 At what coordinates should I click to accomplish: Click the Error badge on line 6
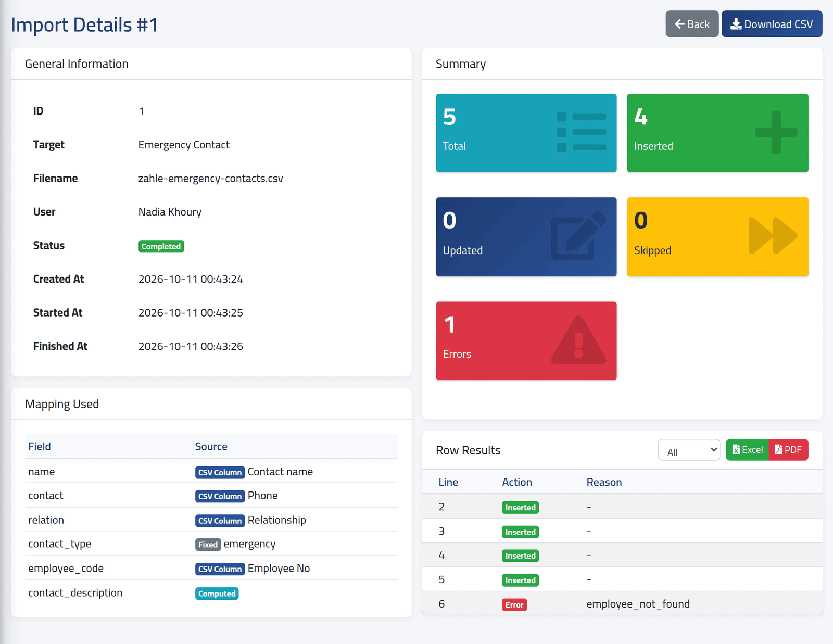514,605
